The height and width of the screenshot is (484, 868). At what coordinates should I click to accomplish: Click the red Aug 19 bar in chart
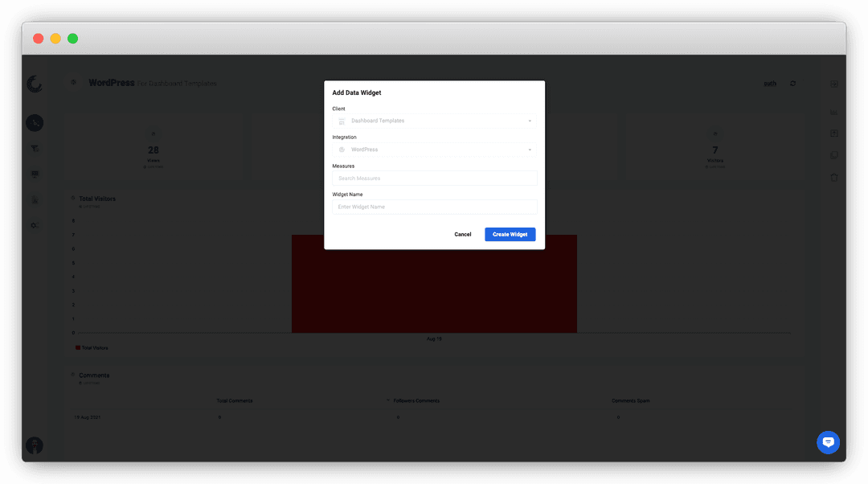click(x=434, y=284)
